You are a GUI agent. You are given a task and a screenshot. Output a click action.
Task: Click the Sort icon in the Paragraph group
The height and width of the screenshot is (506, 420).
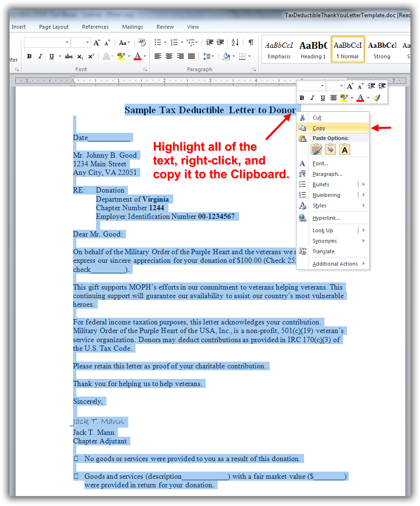(x=235, y=43)
